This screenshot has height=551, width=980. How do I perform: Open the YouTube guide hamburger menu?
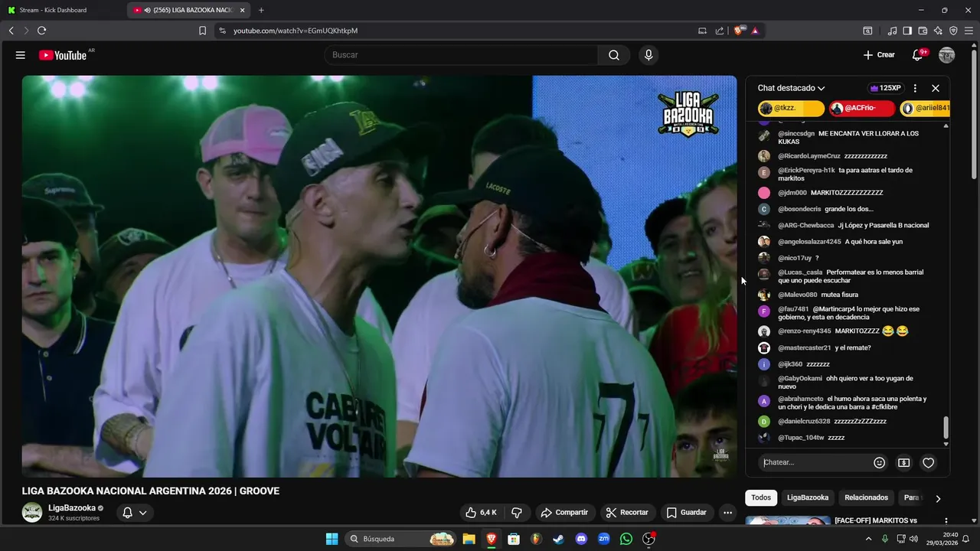21,55
